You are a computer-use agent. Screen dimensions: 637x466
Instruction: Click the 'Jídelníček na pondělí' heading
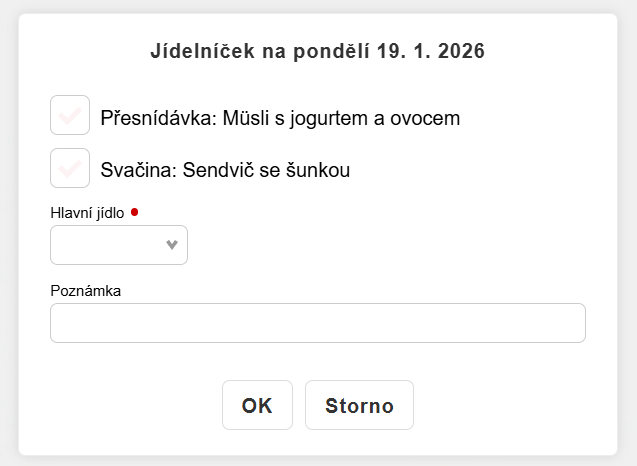[260, 51]
